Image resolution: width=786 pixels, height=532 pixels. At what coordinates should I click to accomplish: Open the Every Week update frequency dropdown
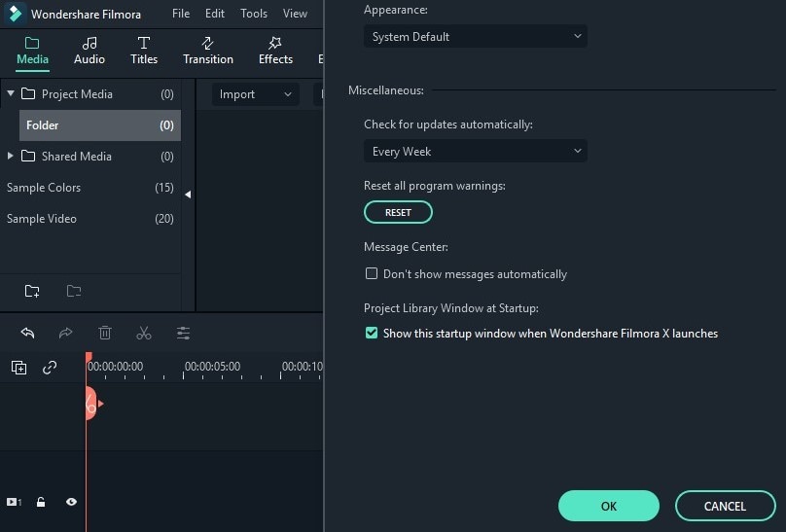(x=476, y=152)
